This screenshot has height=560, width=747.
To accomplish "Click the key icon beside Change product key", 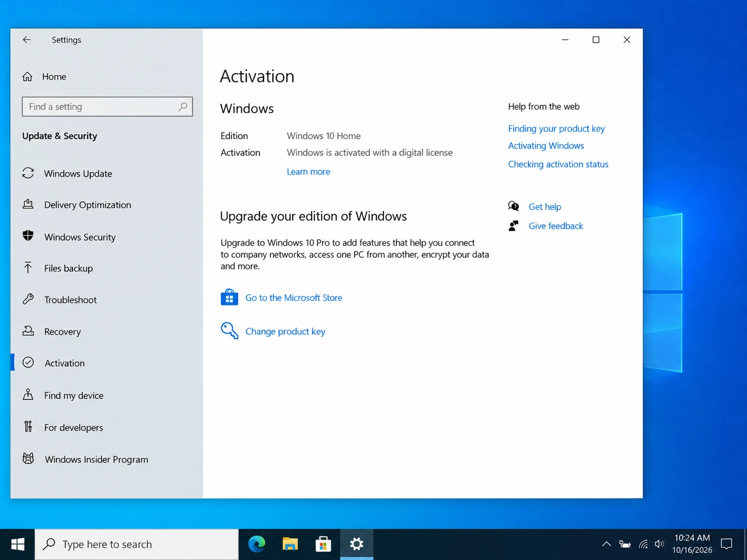I will 230,331.
